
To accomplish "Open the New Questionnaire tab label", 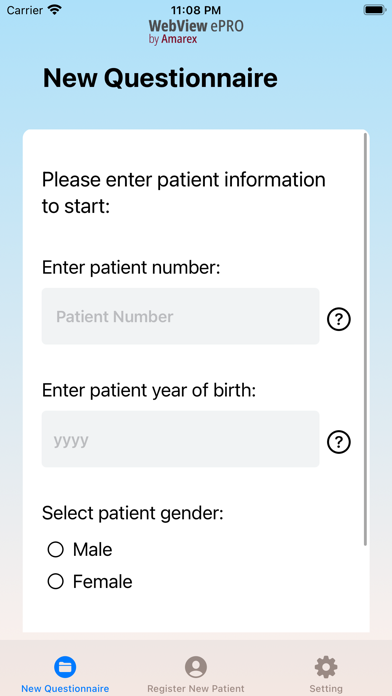I will 65,689.
